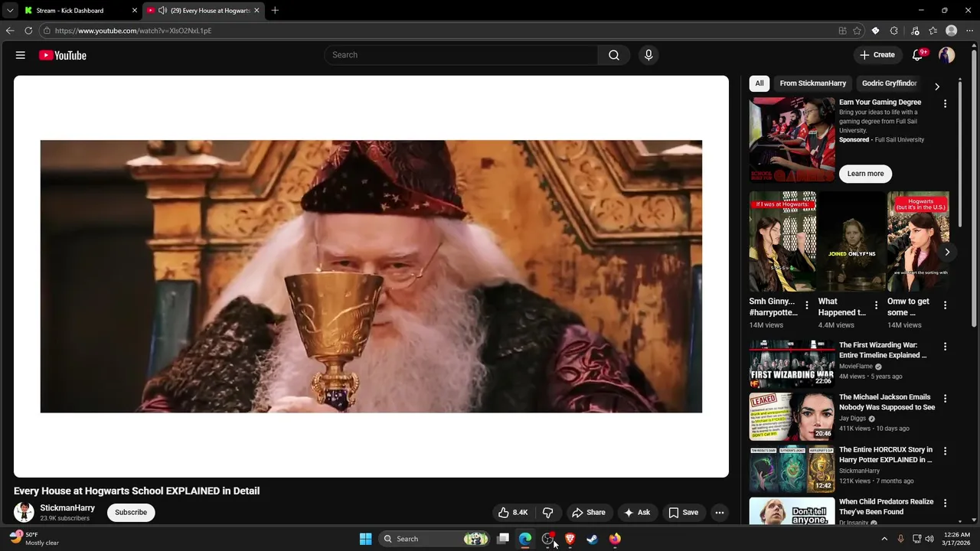Open options for the sponsored Full Sail ad
The width and height of the screenshot is (980, 551).
coord(945,103)
